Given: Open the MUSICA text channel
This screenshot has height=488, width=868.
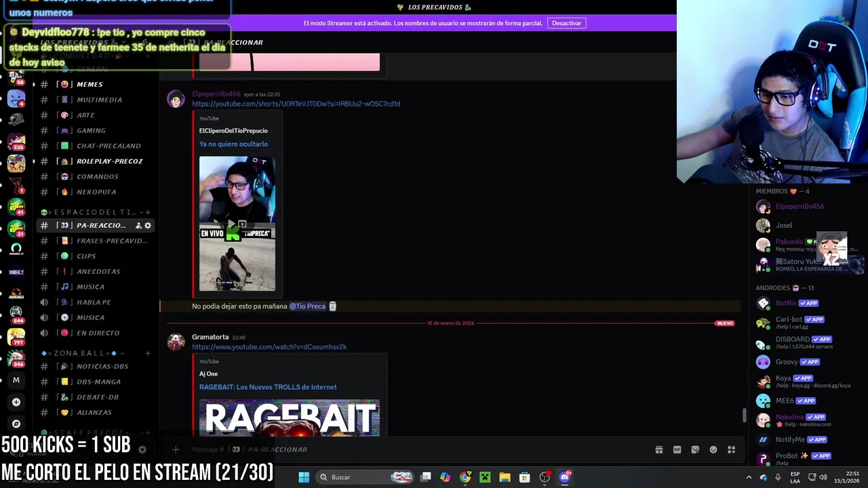Looking at the screenshot, I should pyautogui.click(x=92, y=287).
